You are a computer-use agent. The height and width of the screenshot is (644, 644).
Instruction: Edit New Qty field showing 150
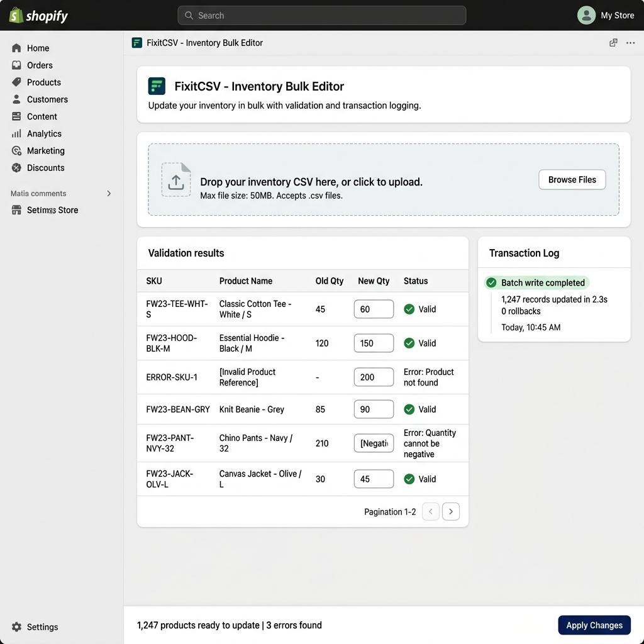pyautogui.click(x=374, y=343)
